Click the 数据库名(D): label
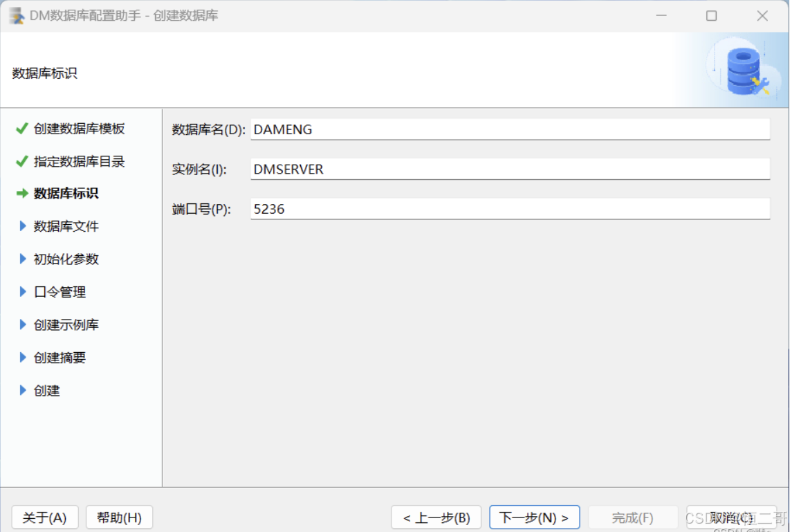Screen dimensions: 790x532 point(209,130)
